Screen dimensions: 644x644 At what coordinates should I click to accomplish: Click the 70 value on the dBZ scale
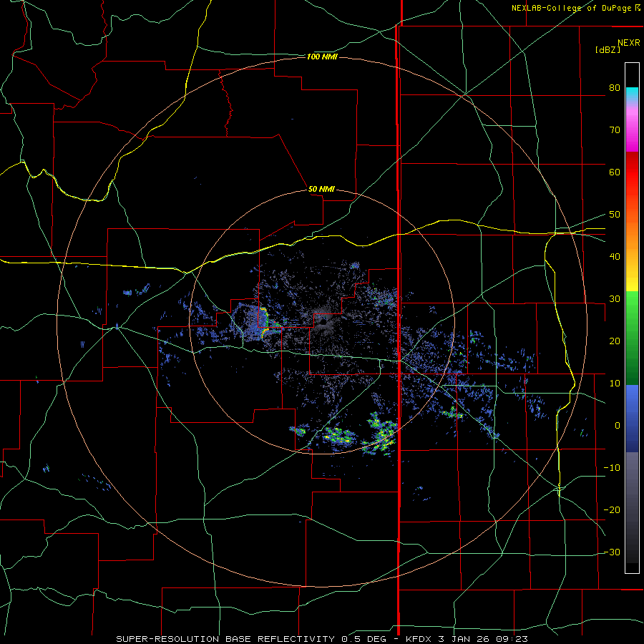[615, 130]
